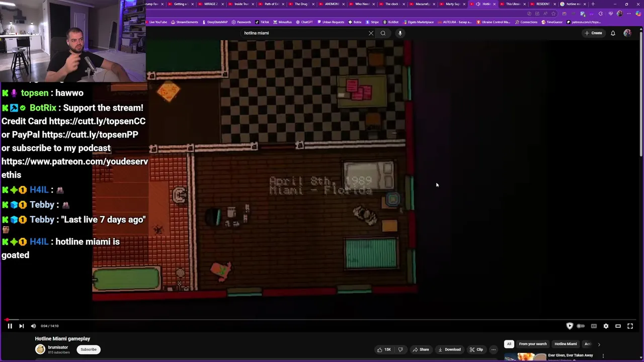The width and height of the screenshot is (644, 362).
Task: Switch to the 'RESIDENT' browser tab
Action: pos(543,4)
